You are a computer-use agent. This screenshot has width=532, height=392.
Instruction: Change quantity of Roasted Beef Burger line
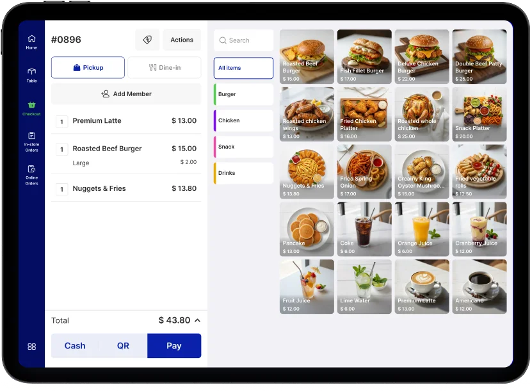(x=61, y=149)
